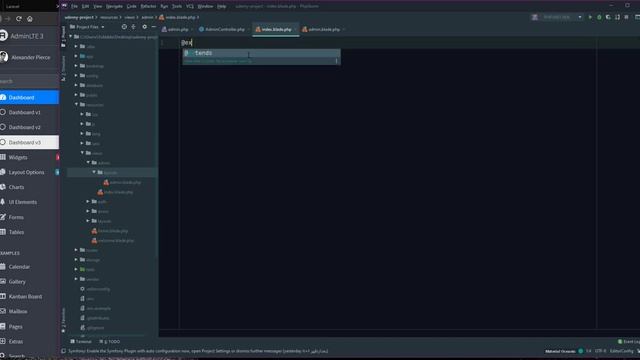640x360 pixels.
Task: Collapse the admin folder arrow
Action: click(x=88, y=163)
